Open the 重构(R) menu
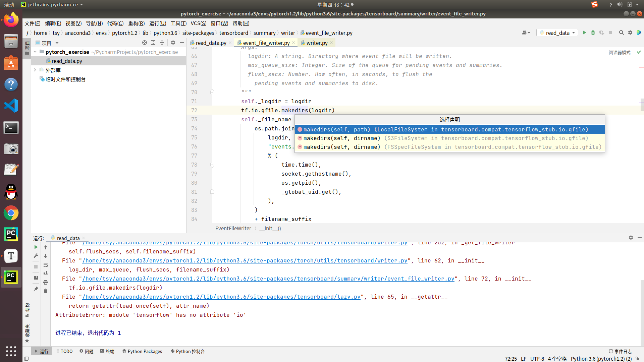 click(136, 23)
